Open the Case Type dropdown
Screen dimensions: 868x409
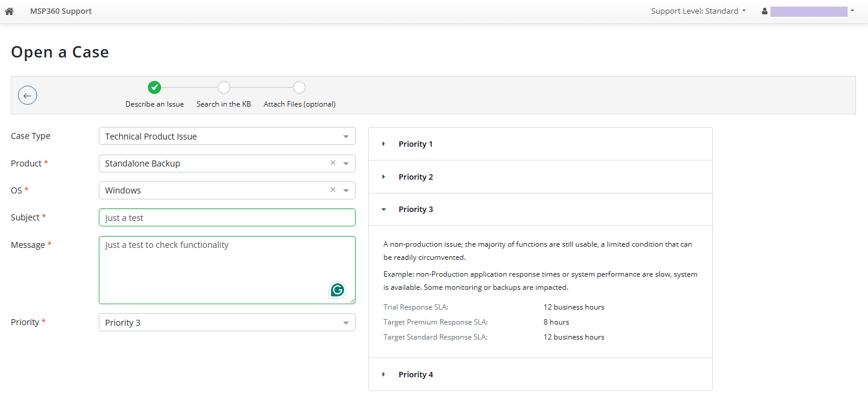coord(227,136)
